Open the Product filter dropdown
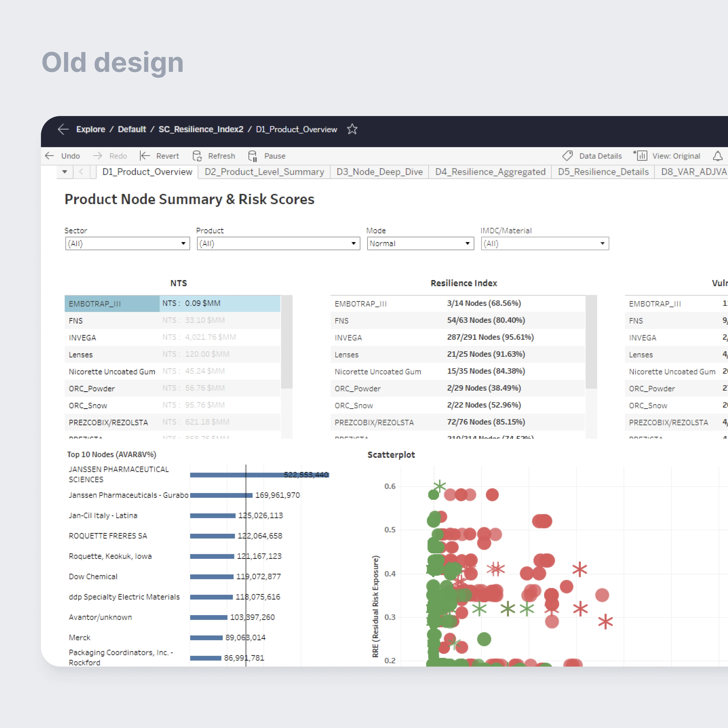The height and width of the screenshot is (728, 728). tap(354, 243)
